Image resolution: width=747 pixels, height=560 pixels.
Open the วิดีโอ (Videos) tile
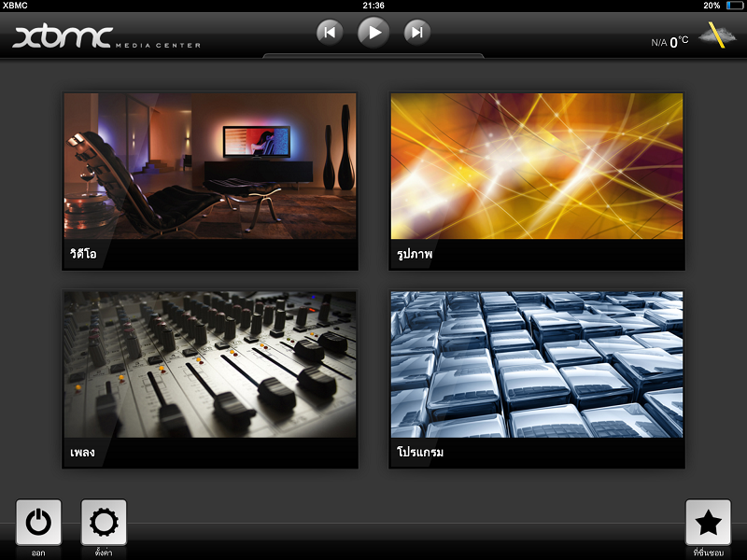click(x=210, y=181)
